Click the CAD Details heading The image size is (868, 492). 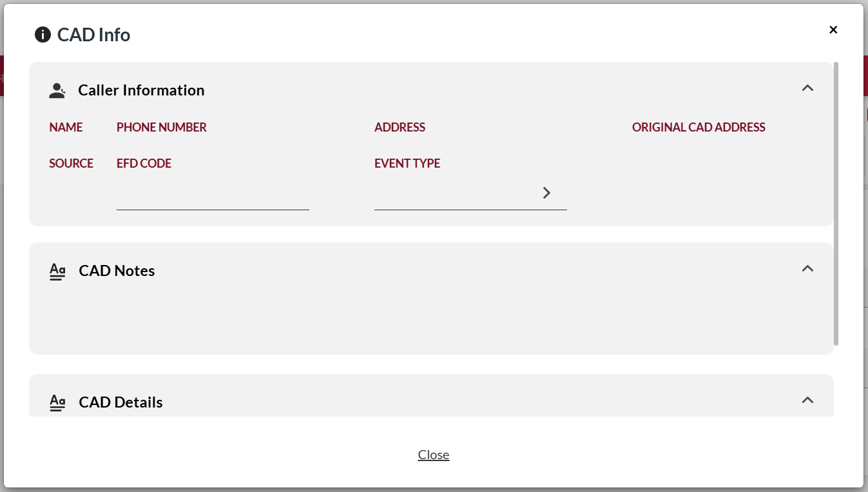(121, 402)
